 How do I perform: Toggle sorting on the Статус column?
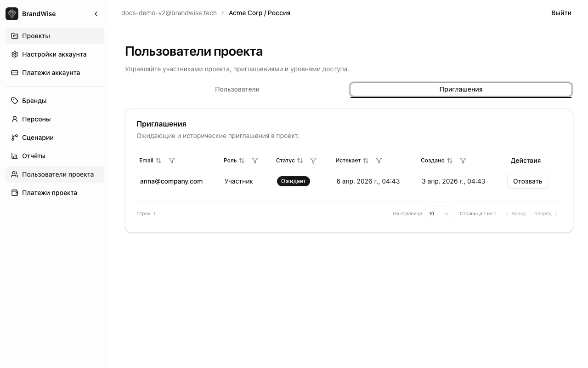point(300,161)
